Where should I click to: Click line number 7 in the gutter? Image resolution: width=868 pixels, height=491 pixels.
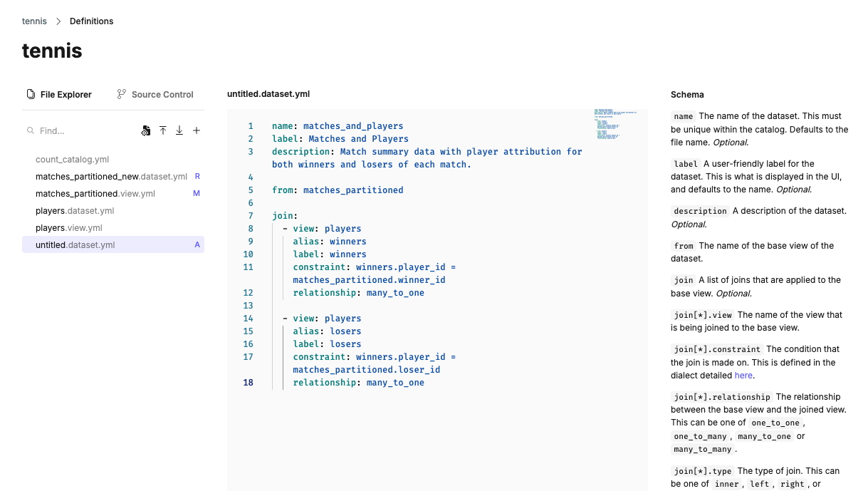click(x=251, y=216)
